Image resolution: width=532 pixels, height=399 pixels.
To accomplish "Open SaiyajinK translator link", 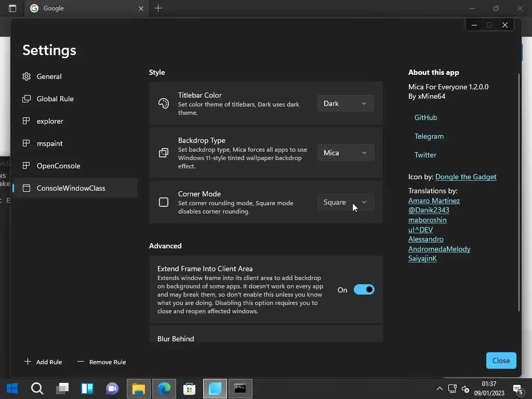I will point(422,259).
